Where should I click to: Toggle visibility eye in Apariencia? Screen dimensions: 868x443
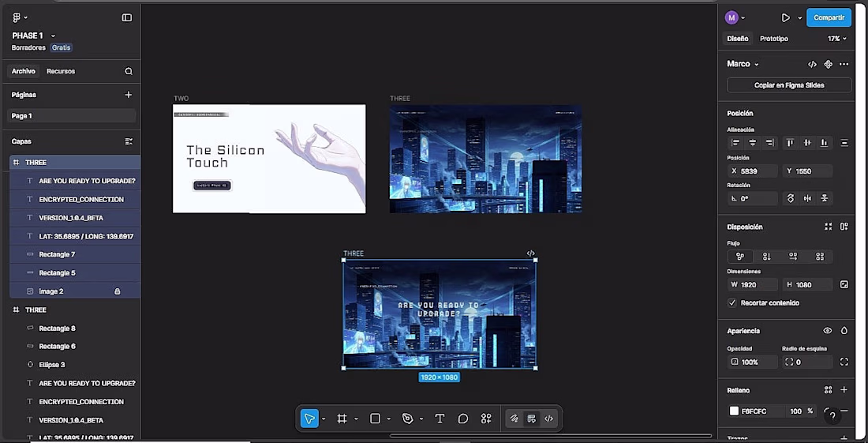point(828,331)
